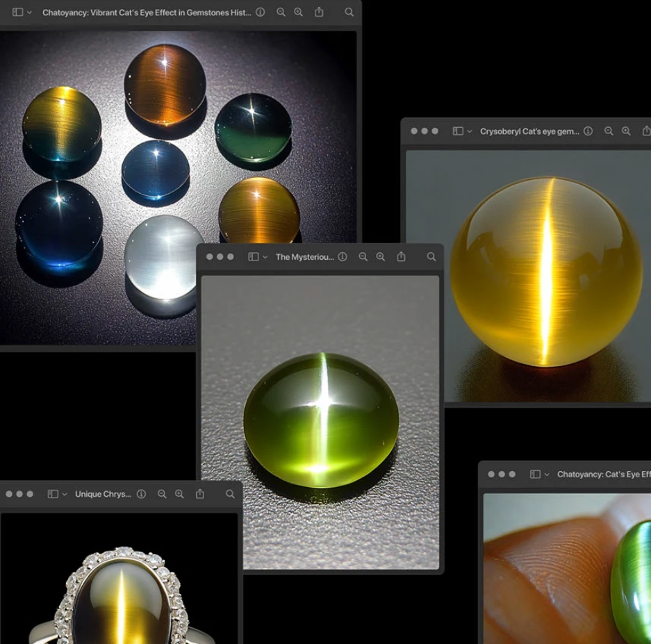The height and width of the screenshot is (644, 651).
Task: Zoom in on Crysoberyl Cat's eye window
Action: point(626,131)
